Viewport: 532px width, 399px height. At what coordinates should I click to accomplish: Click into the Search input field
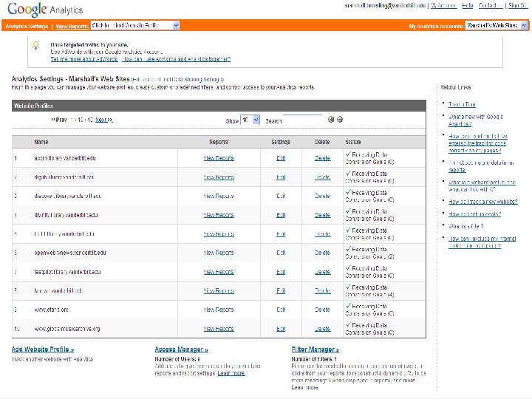point(302,120)
